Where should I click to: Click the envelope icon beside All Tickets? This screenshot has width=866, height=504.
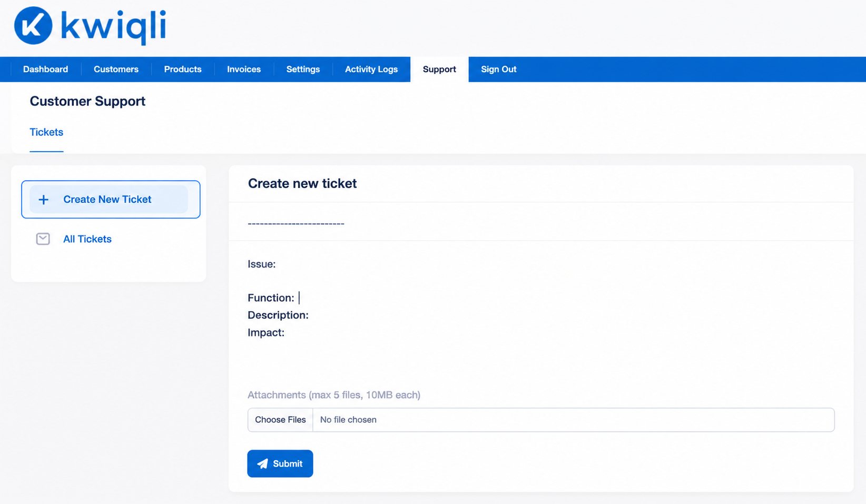(x=43, y=239)
